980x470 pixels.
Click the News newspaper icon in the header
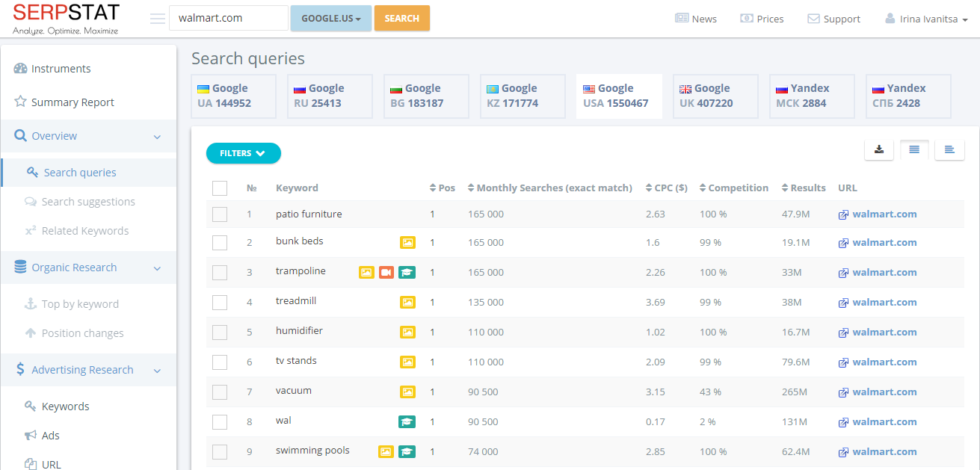tap(682, 18)
